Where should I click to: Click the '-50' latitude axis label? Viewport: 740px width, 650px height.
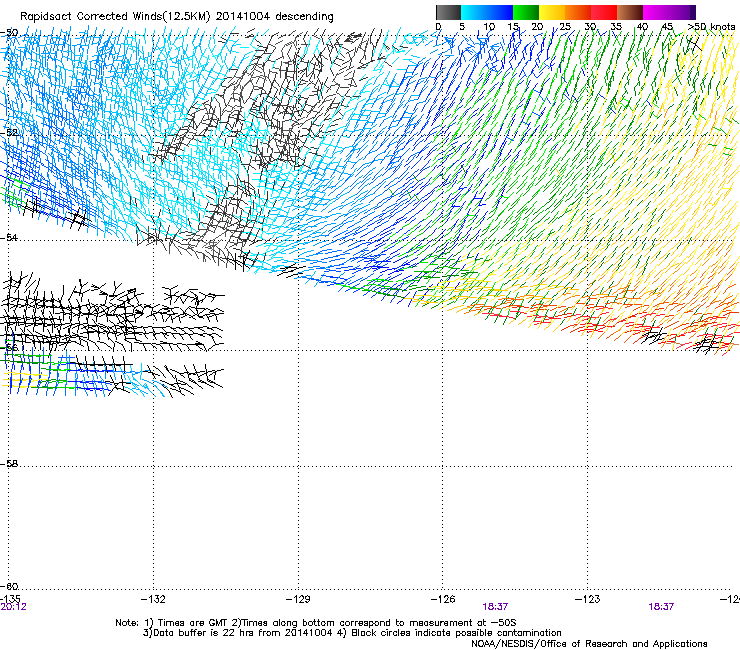pos(9,33)
